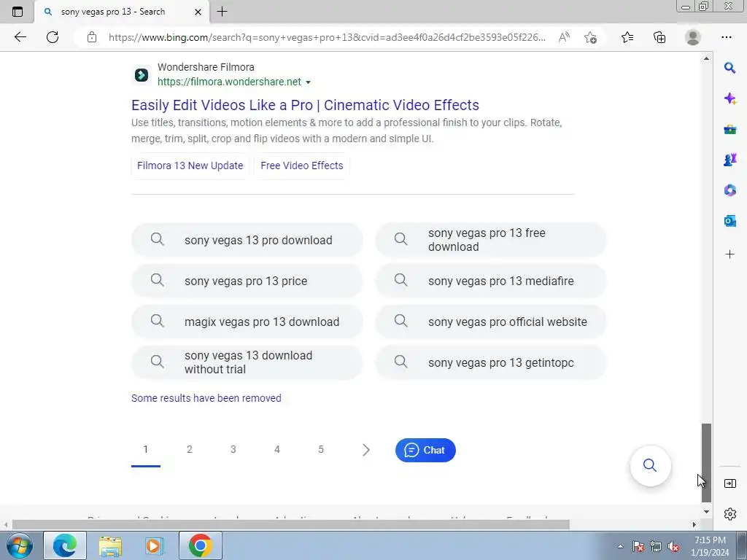This screenshot has width=747, height=560.
Task: Click the Bing address bar URL
Action: coord(327,37)
